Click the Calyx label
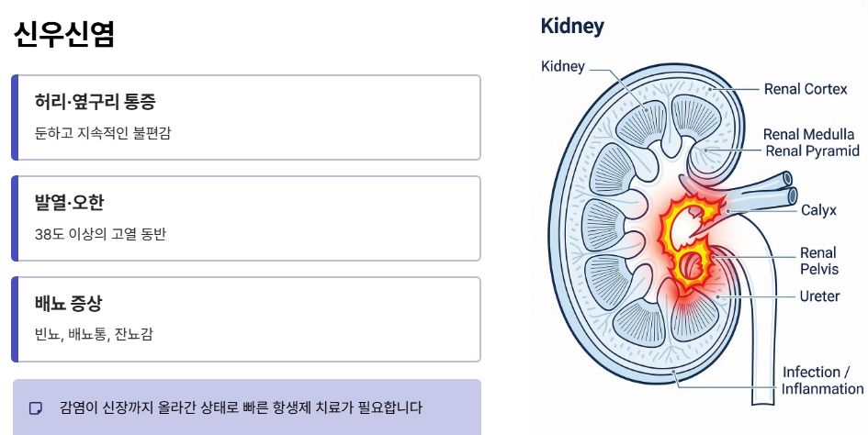 tap(818, 210)
